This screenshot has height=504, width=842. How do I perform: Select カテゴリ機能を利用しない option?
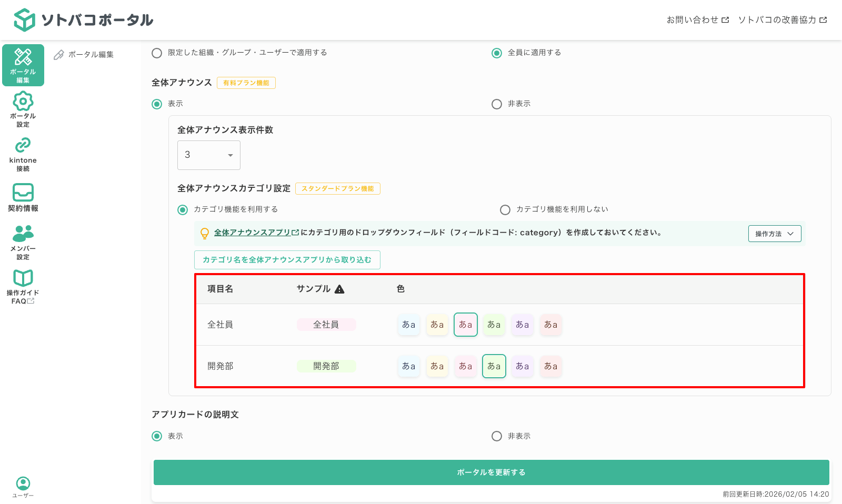point(504,209)
